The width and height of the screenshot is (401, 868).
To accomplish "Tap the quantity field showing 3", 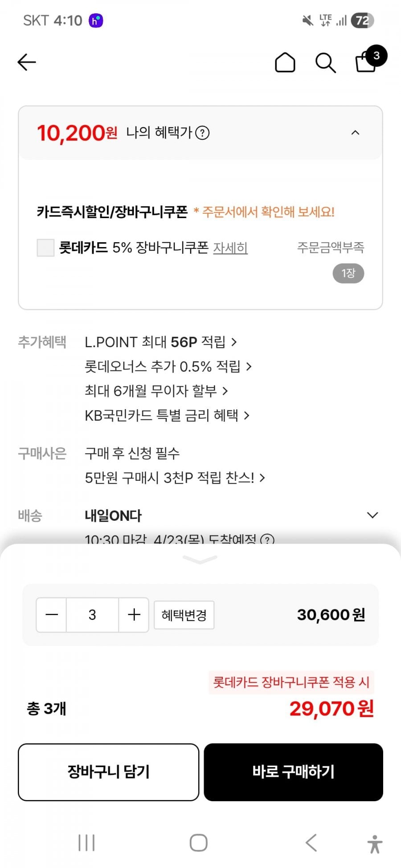I will tap(92, 615).
